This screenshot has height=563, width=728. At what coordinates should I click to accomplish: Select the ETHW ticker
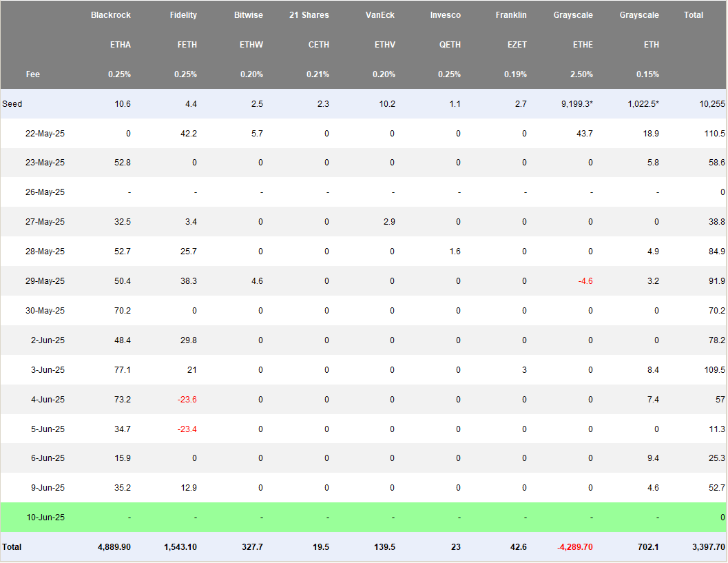[251, 45]
